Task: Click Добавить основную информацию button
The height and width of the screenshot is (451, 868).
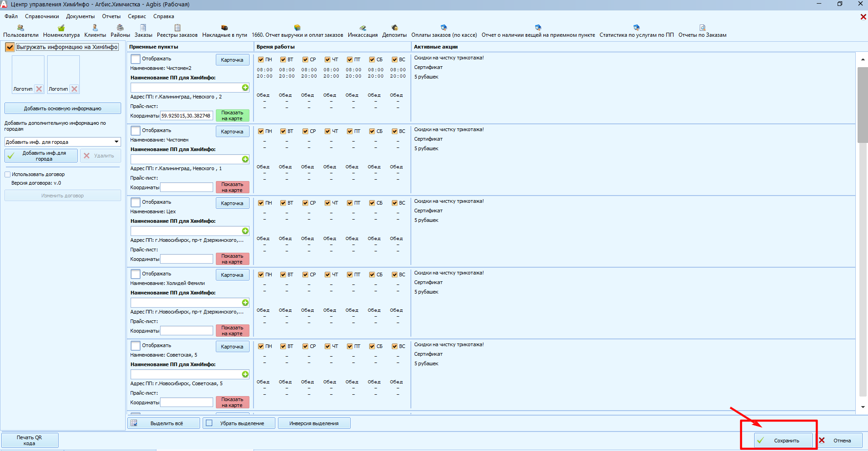Action: click(x=63, y=108)
